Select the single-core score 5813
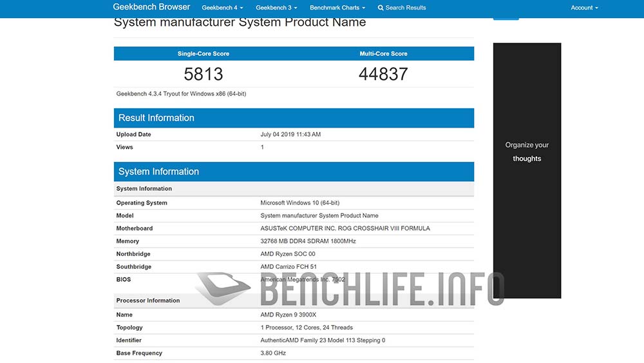This screenshot has height=363, width=644. (x=204, y=74)
